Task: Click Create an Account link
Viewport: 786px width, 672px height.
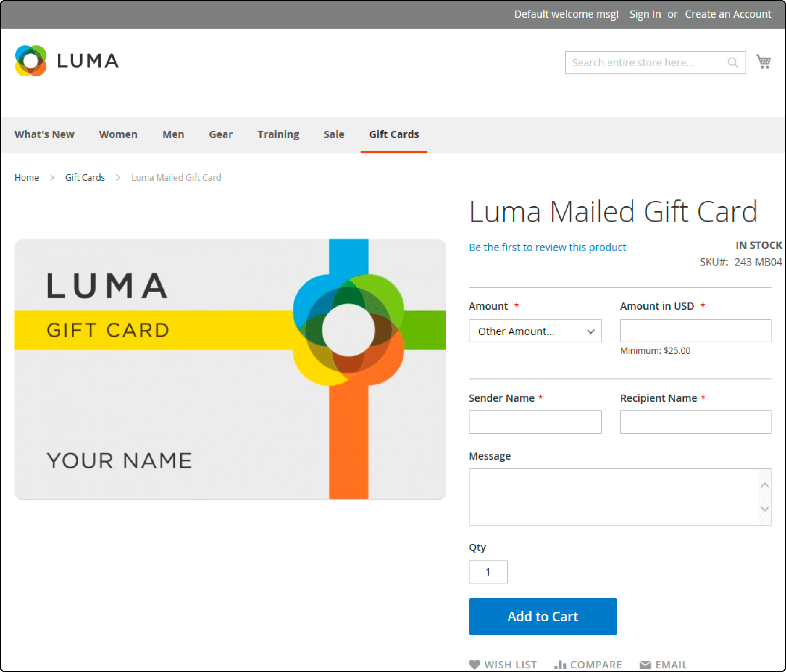Action: coord(728,14)
